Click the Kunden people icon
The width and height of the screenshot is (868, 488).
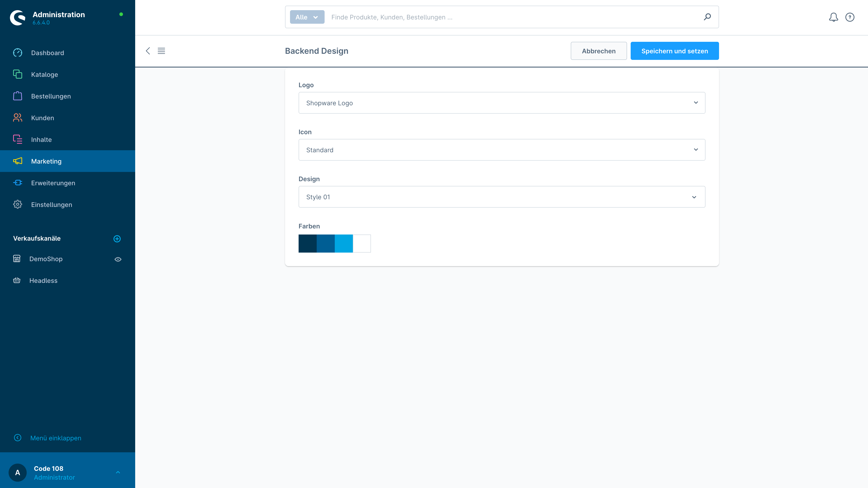coord(18,118)
